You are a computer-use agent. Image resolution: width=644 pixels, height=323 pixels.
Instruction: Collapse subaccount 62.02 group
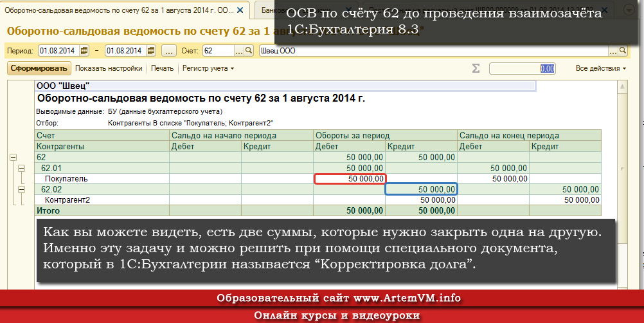pyautogui.click(x=21, y=189)
